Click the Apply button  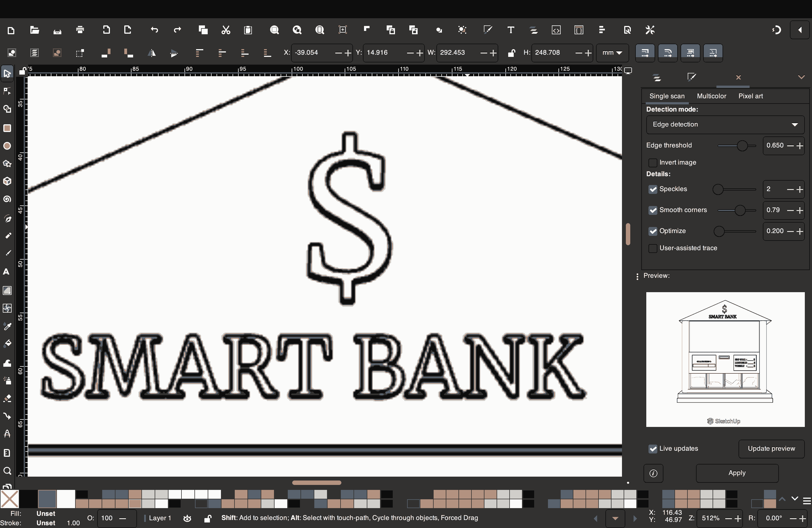pos(737,473)
